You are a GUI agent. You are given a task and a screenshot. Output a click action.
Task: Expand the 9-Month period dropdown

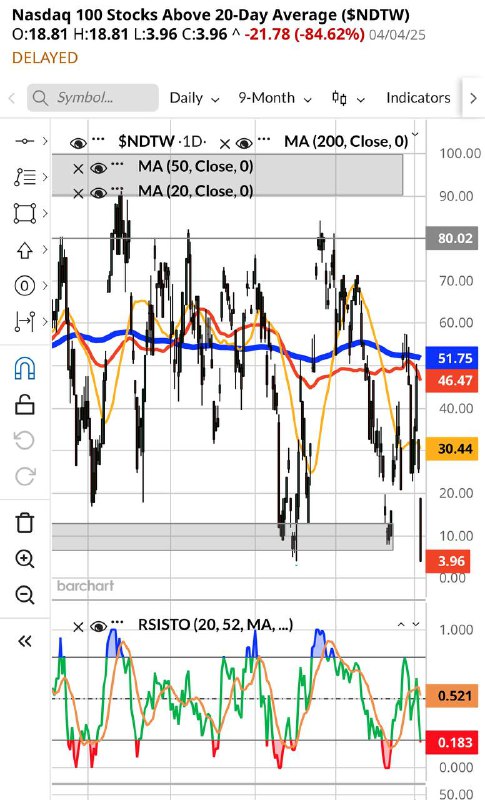tap(274, 98)
